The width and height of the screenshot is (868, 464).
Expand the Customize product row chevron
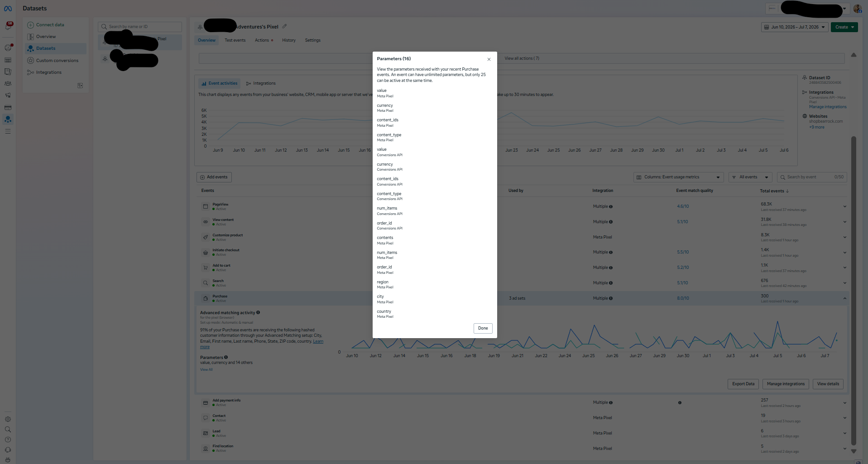844,237
